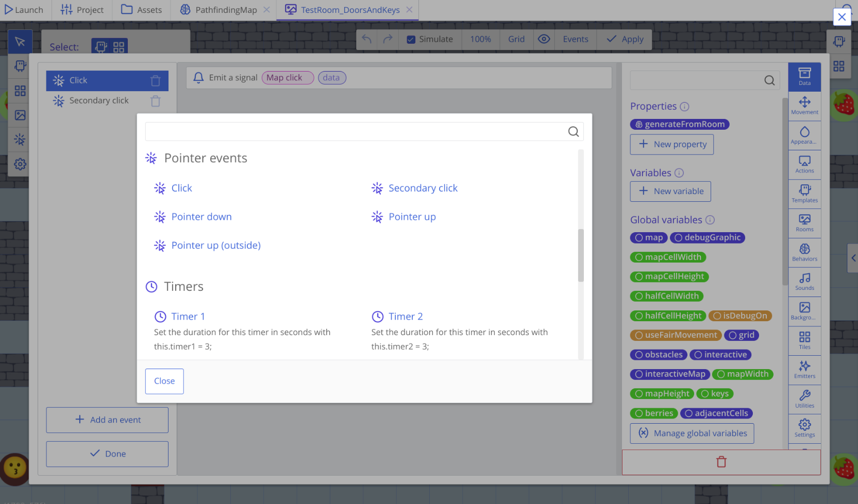Toggle the Simulate checkbox

[x=411, y=40]
